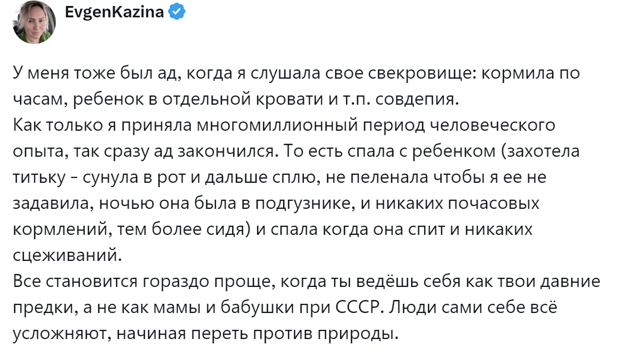The image size is (619, 364).
Task: Click the word "гораздо" in the text
Action: [175, 282]
